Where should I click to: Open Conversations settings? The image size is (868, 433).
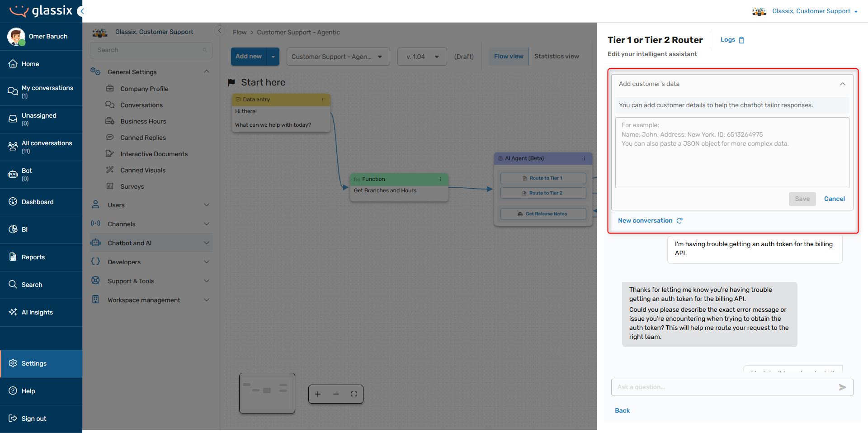coord(141,105)
